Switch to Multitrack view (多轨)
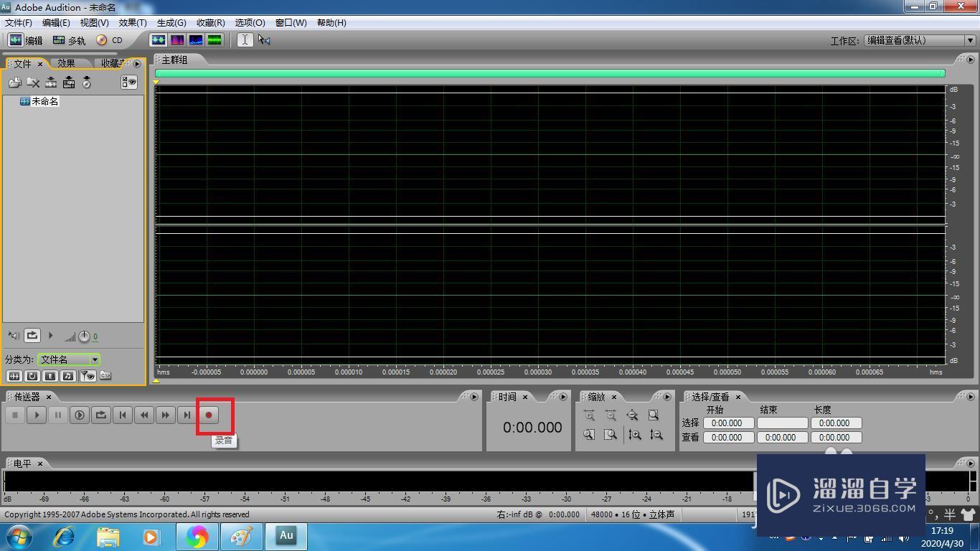This screenshot has width=980, height=551. pyautogui.click(x=69, y=40)
